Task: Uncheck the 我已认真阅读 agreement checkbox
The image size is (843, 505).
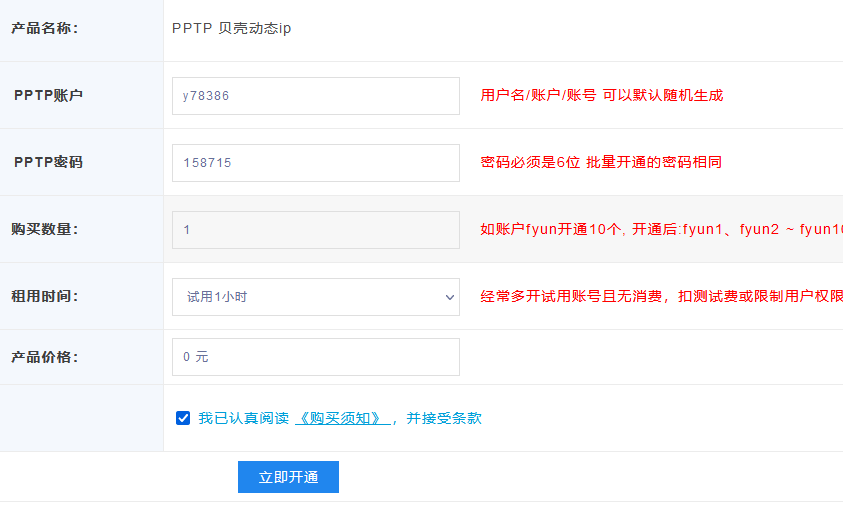Action: click(x=183, y=418)
